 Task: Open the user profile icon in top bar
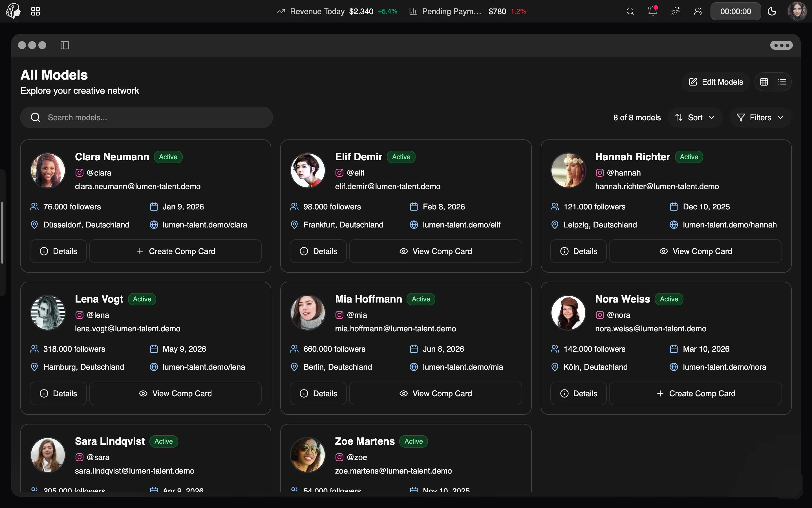point(698,11)
